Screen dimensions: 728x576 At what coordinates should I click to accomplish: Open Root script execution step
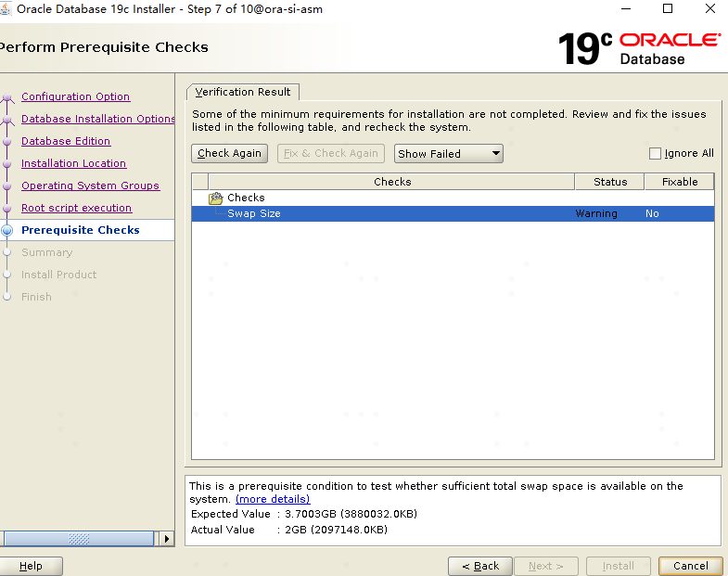[77, 208]
